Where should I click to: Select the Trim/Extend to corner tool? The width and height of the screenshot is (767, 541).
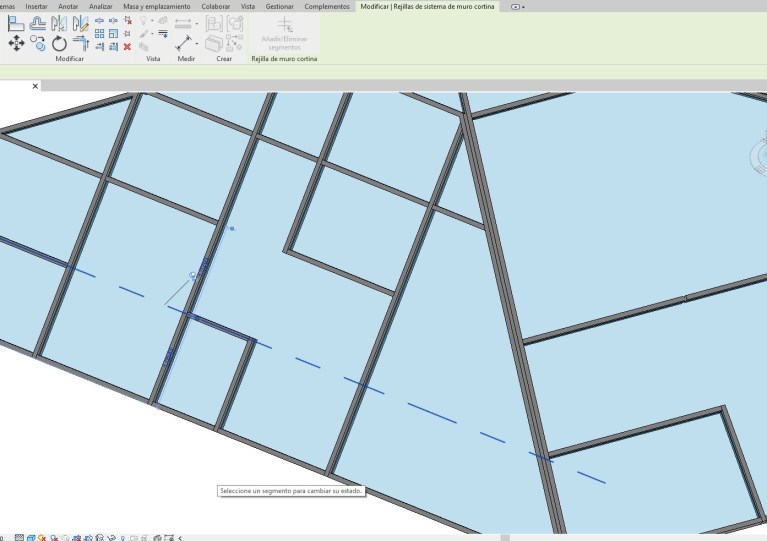[x=80, y=43]
